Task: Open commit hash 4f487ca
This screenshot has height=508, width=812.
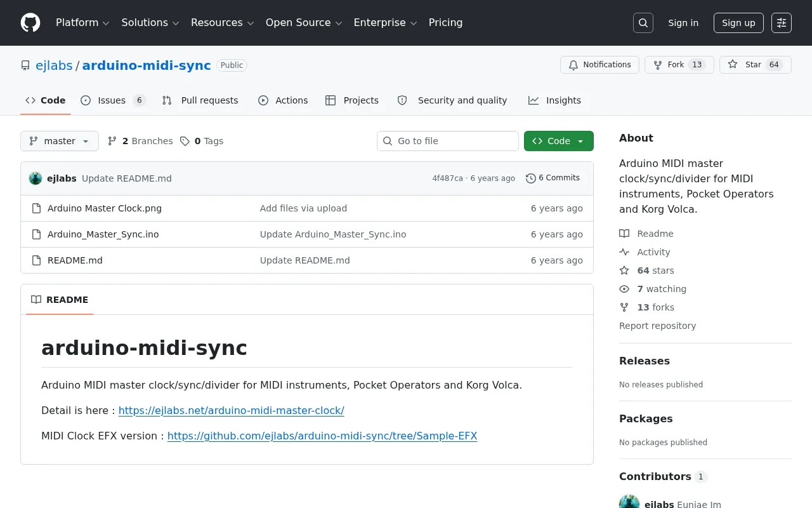Action: 447,178
